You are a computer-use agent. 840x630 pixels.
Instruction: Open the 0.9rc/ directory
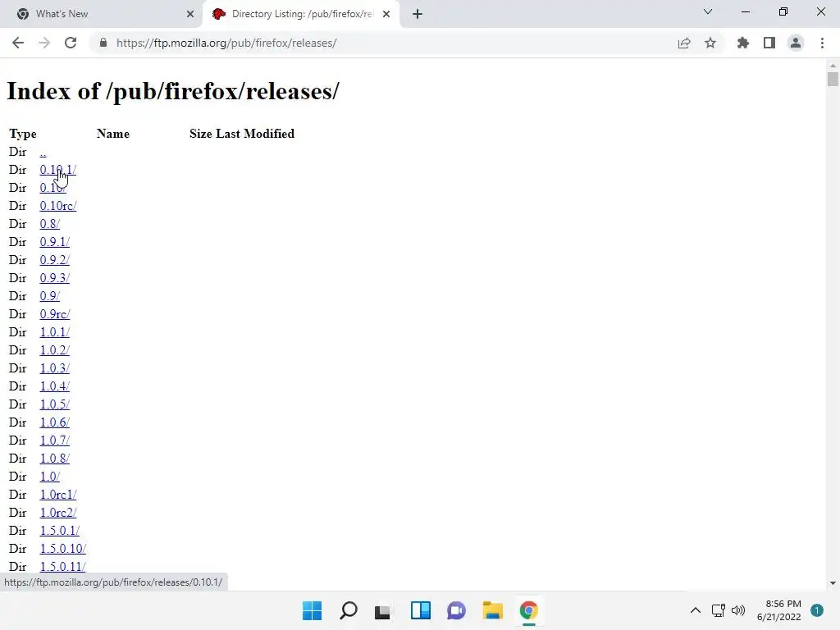[x=55, y=314]
